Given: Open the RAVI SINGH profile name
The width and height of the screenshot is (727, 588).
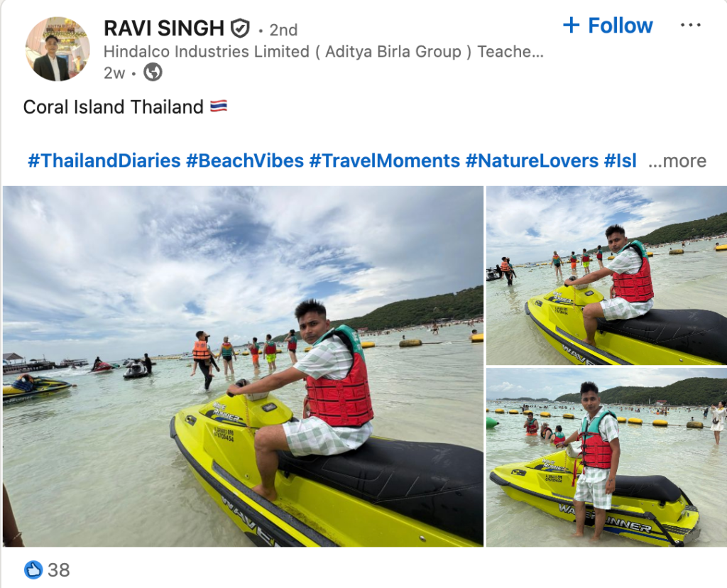Looking at the screenshot, I should [x=164, y=28].
